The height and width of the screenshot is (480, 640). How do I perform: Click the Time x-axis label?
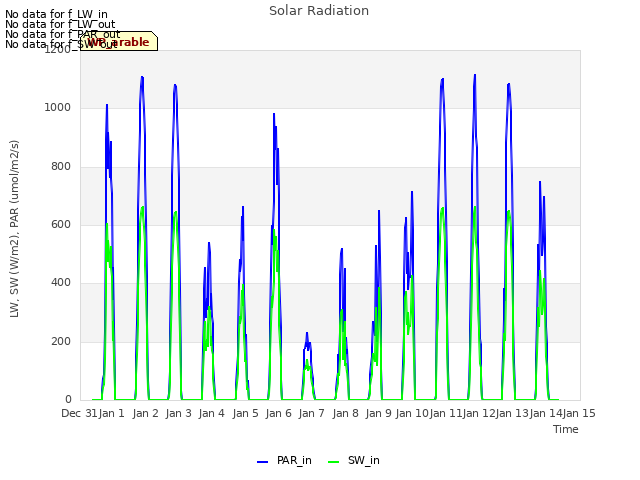click(x=566, y=429)
